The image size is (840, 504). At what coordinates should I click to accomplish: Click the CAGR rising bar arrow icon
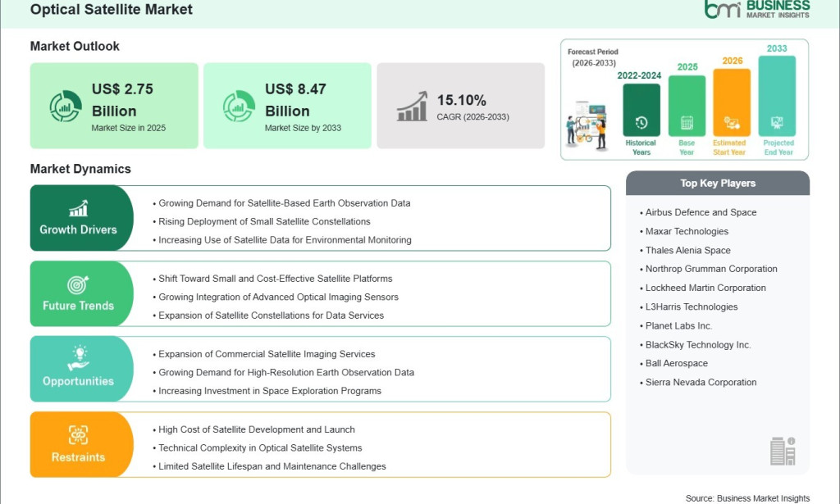412,106
